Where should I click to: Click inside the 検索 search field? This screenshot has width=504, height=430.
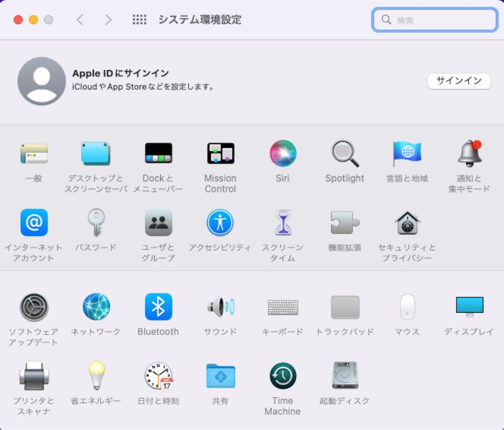tap(434, 20)
